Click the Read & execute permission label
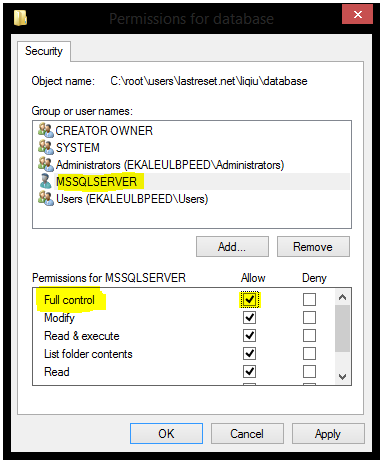383x463 pixels. pyautogui.click(x=82, y=336)
